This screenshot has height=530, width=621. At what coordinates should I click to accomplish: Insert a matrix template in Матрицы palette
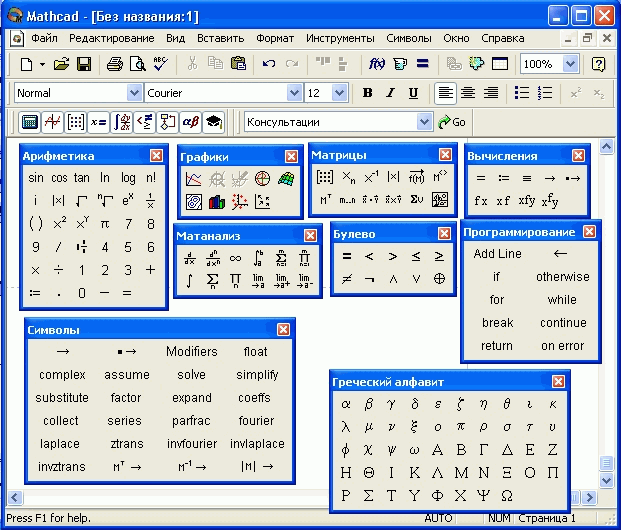pos(325,177)
